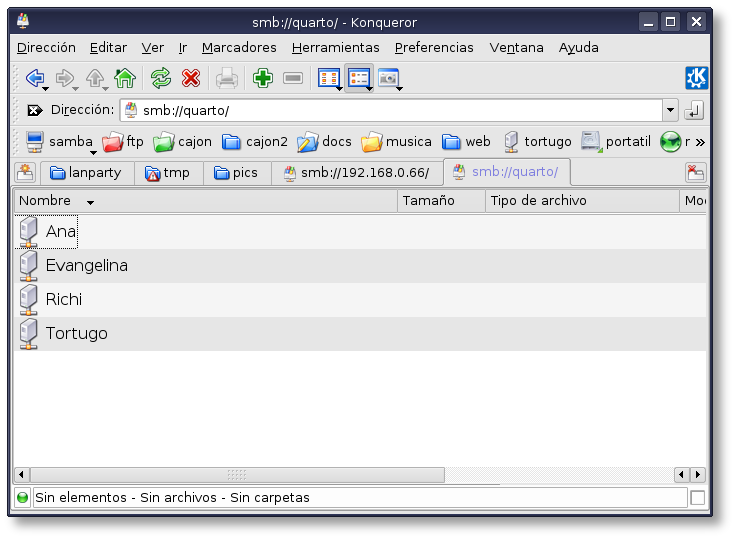Toggle the checkbox in the status bar
This screenshot has width=736, height=540.
click(x=697, y=498)
